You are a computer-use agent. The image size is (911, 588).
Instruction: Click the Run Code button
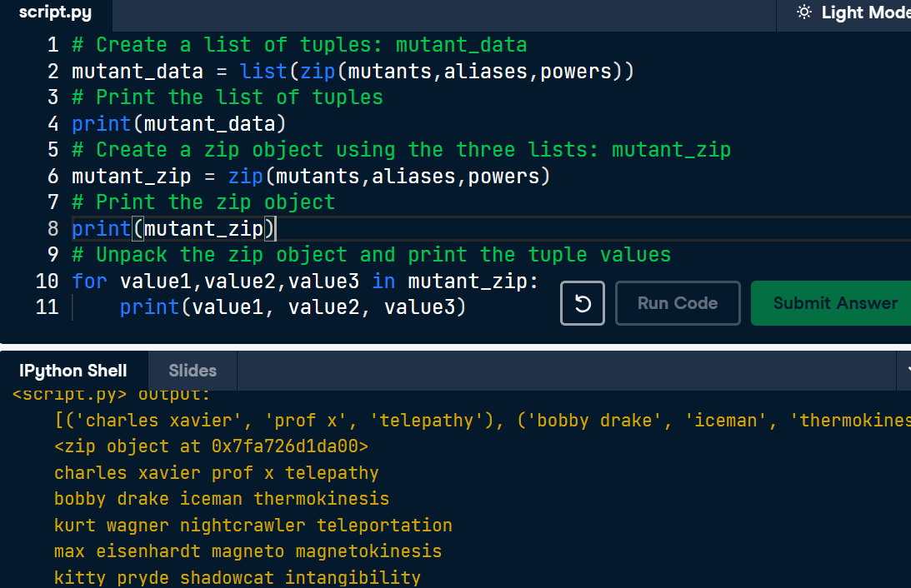pyautogui.click(x=678, y=303)
